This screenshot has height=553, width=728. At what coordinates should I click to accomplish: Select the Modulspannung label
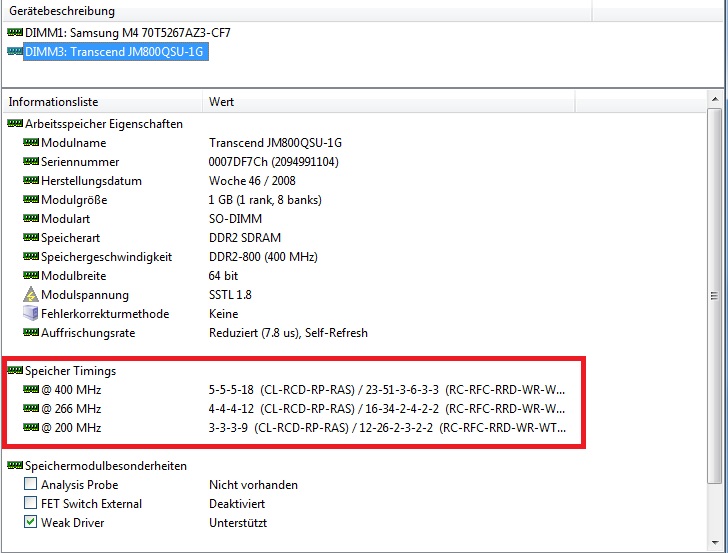click(x=85, y=295)
